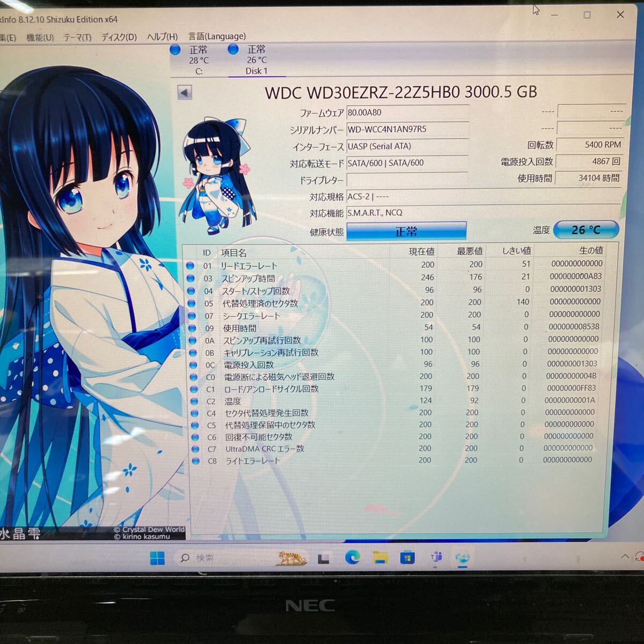This screenshot has height=644, width=644.
Task: Show hidden system tray icons chevron
Action: (625, 557)
